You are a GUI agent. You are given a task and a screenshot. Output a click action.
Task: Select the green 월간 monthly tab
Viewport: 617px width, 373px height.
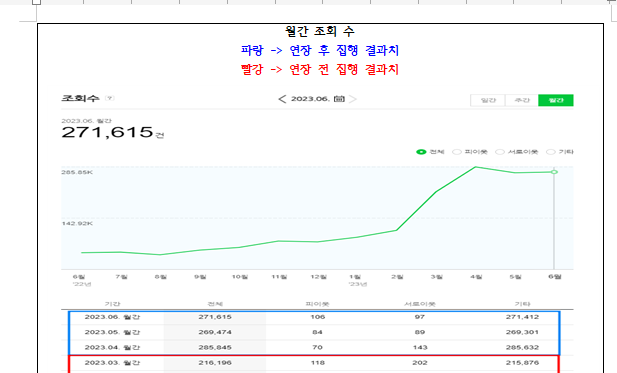(556, 100)
